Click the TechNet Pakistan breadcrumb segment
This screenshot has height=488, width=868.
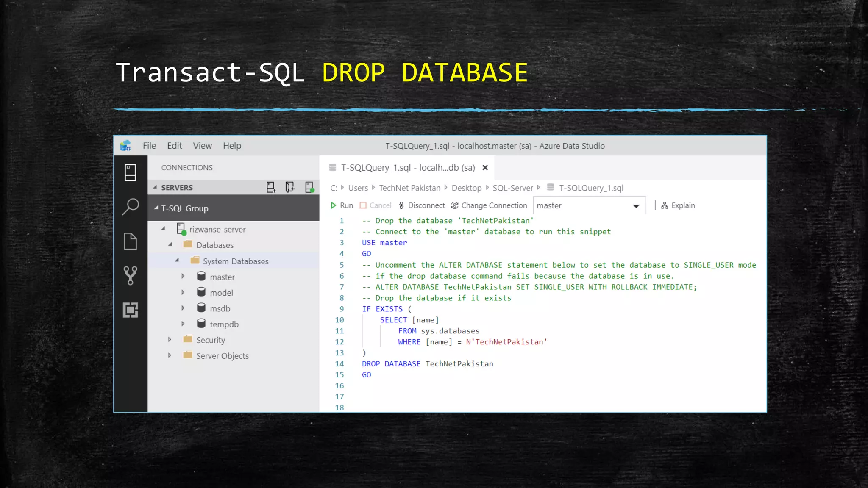tap(410, 188)
